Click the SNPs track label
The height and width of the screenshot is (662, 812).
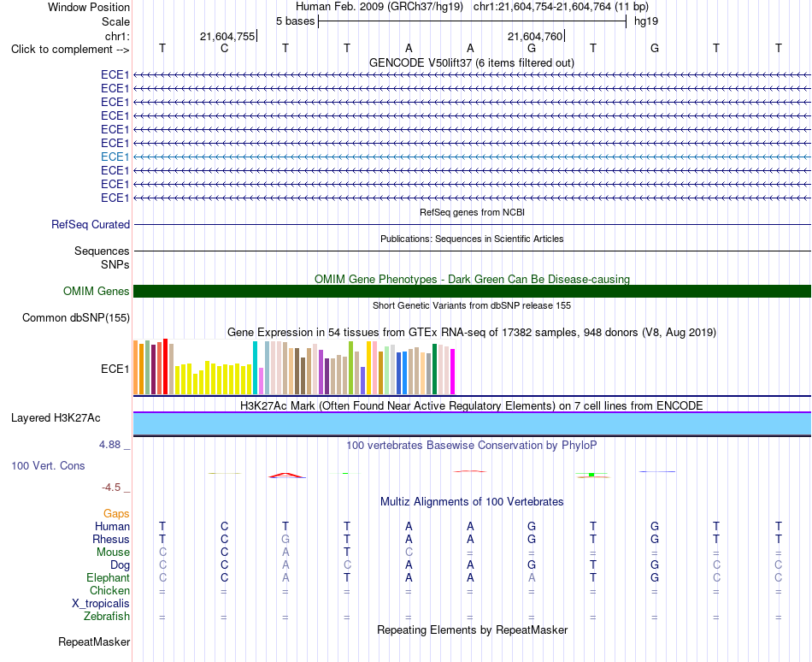(x=115, y=264)
